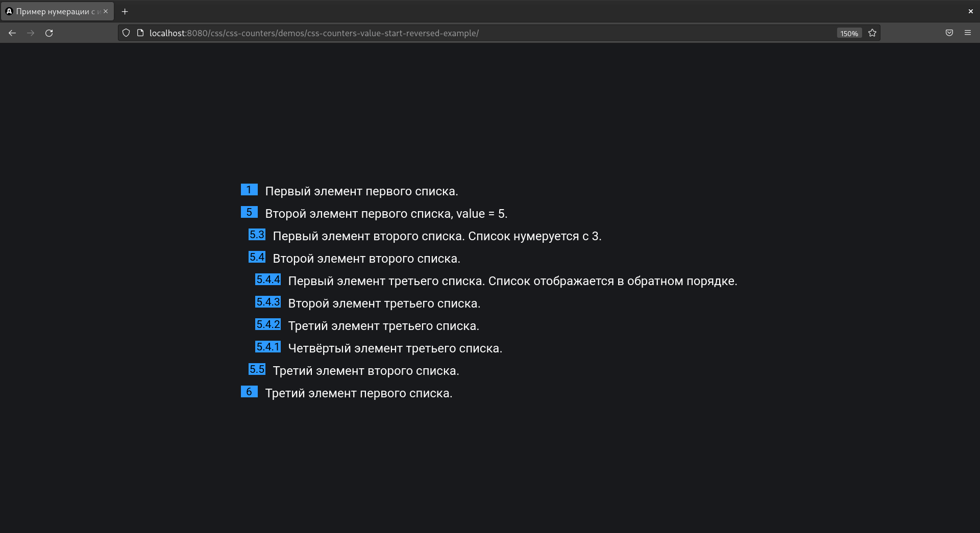Screen dimensions: 980x533
Task: Open the tracking protection shield icon
Action: (126, 33)
